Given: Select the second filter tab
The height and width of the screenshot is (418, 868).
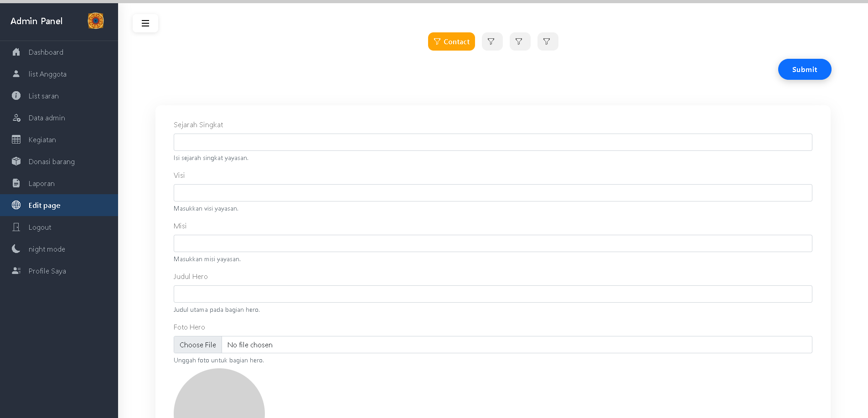Looking at the screenshot, I should [x=492, y=41].
